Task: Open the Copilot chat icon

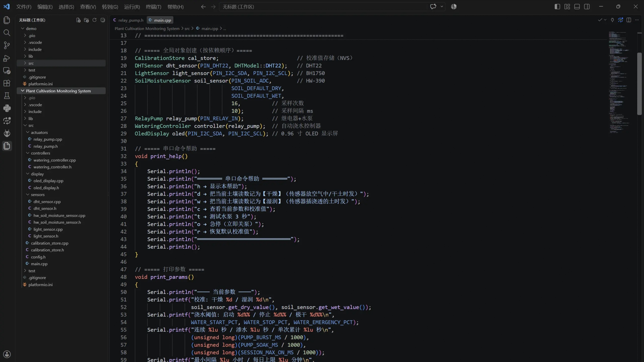Action: pyautogui.click(x=433, y=7)
